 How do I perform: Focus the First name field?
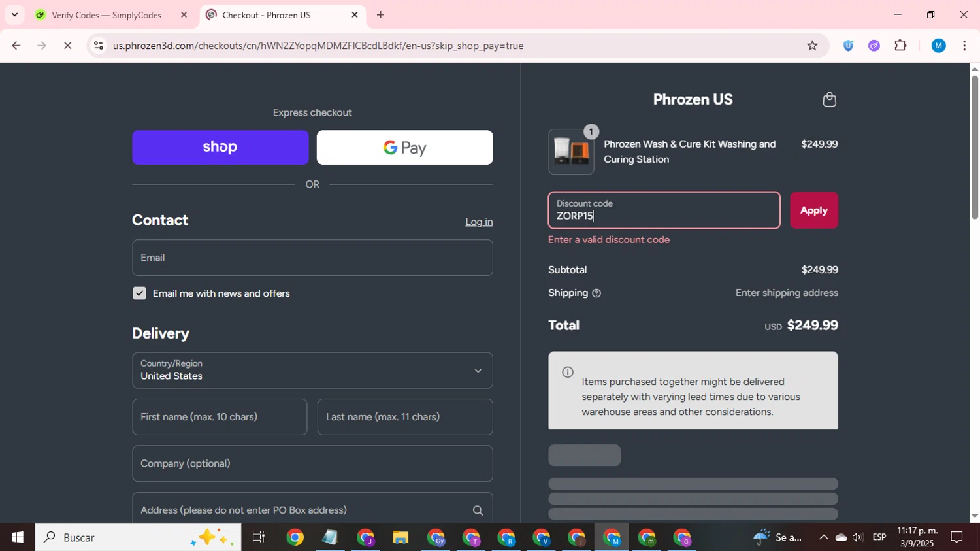coord(220,417)
